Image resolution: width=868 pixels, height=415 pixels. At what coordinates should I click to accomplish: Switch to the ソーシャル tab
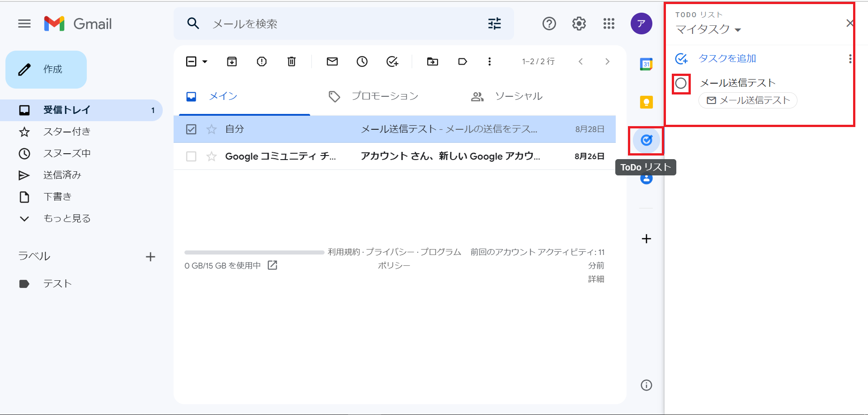click(518, 96)
